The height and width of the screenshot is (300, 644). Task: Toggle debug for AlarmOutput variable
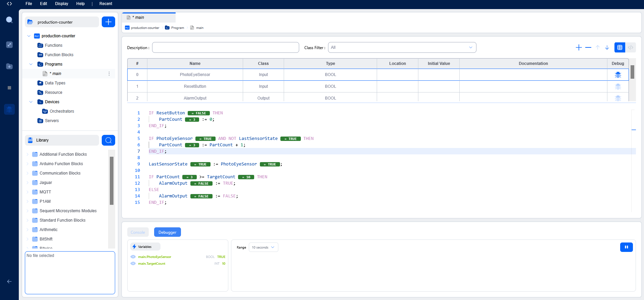[x=618, y=98]
